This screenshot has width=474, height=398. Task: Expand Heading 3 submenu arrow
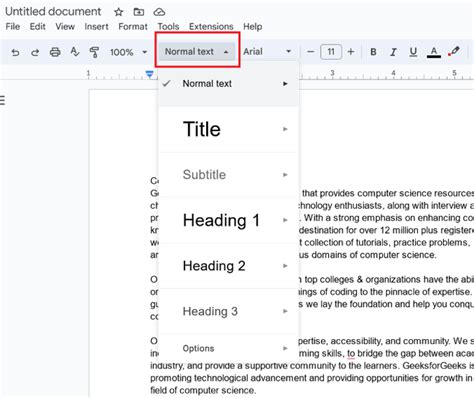click(285, 311)
